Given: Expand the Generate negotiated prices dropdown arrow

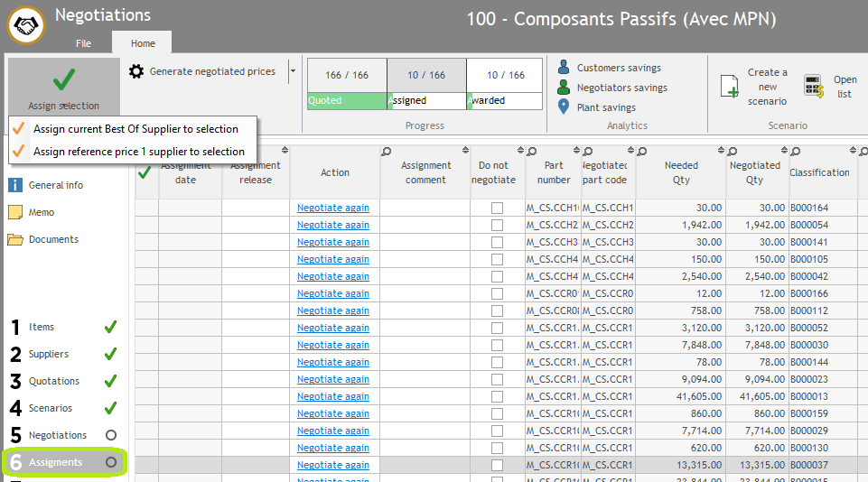Looking at the screenshot, I should pos(292,71).
